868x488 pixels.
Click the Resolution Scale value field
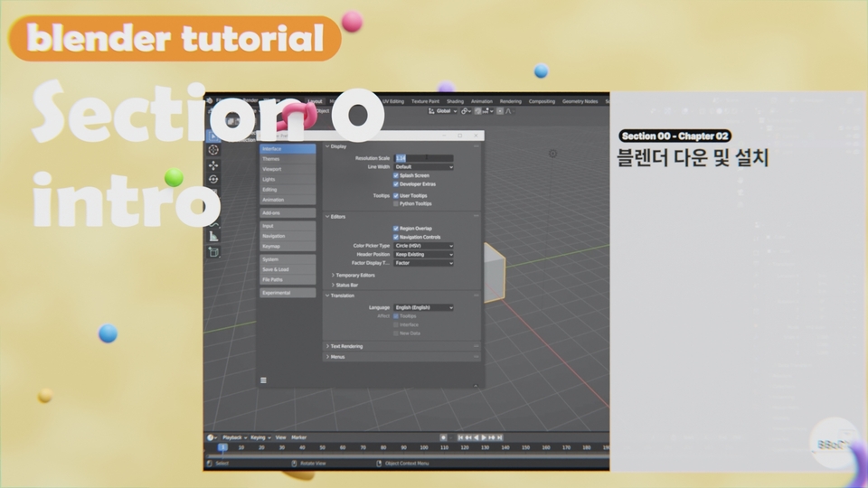coord(423,158)
